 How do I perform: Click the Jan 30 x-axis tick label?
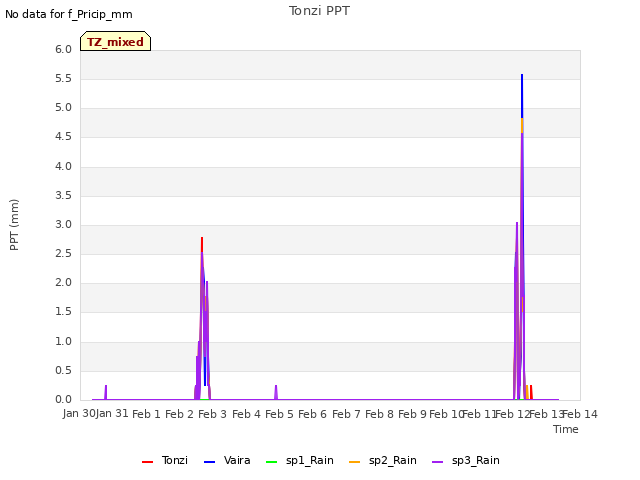point(79,413)
